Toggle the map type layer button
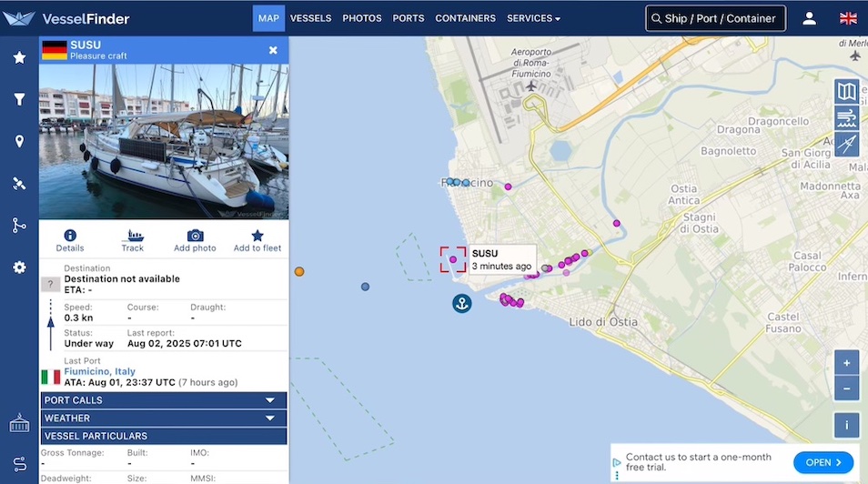Screen dimensions: 868x484 coord(847,91)
